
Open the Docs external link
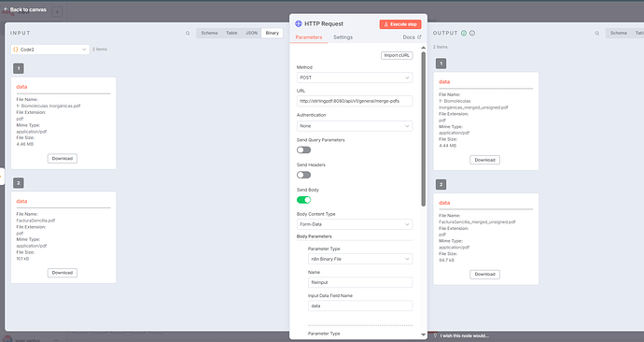[x=412, y=37]
